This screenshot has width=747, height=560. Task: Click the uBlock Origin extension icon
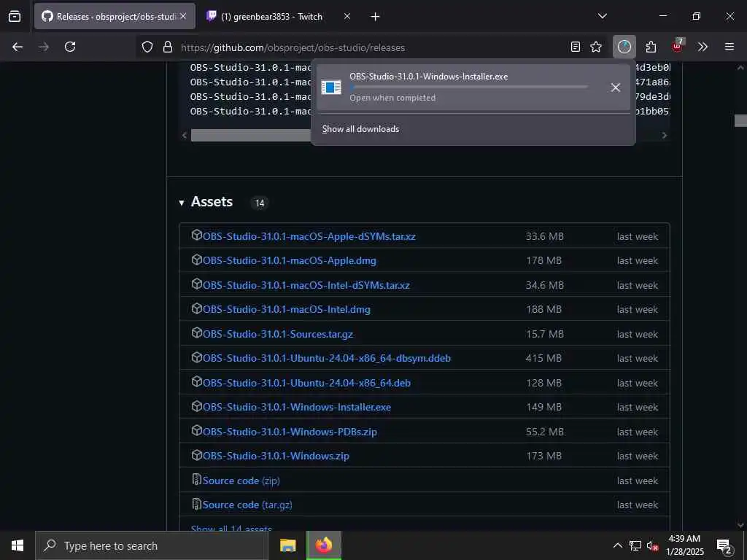(677, 46)
